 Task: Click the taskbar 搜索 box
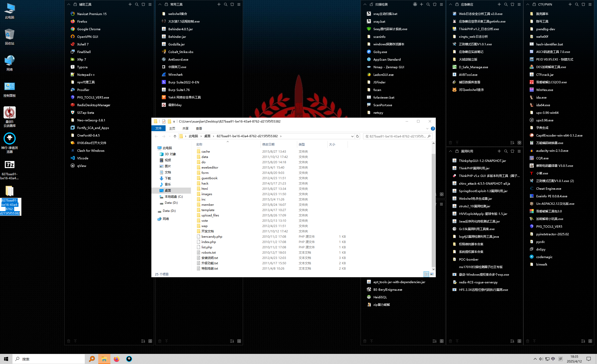(49, 359)
